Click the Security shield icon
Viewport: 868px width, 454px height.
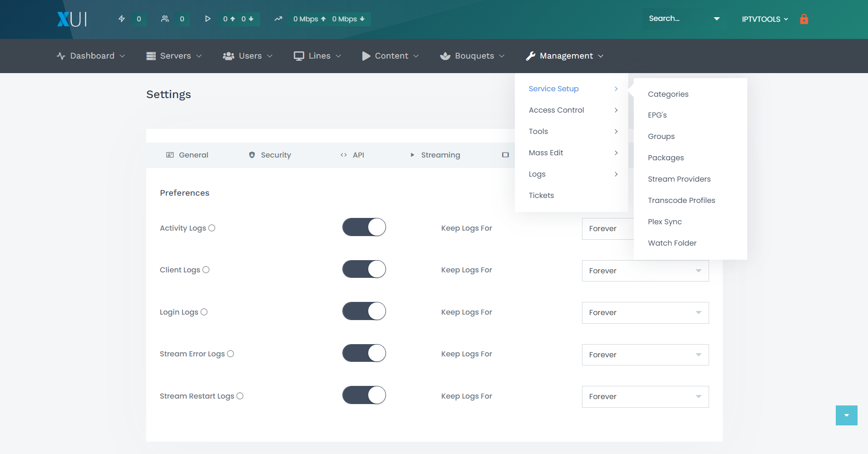tap(252, 155)
